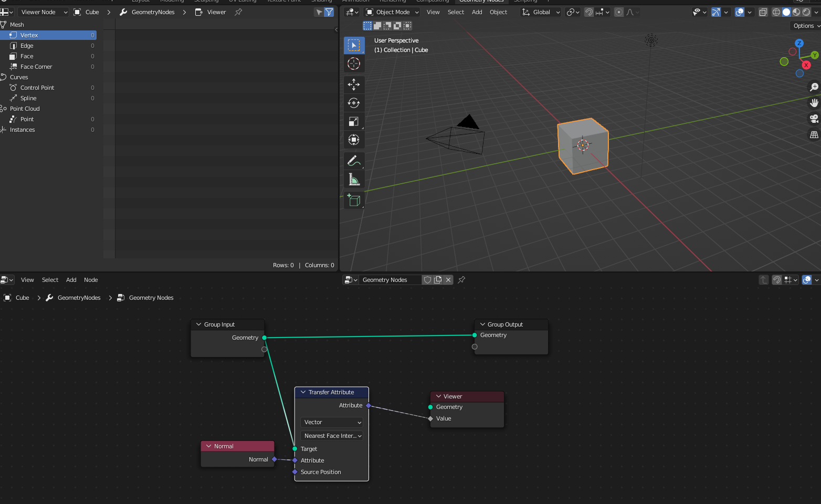Unlink the Geometry Nodes group with X
This screenshot has width=821, height=504.
click(x=448, y=280)
